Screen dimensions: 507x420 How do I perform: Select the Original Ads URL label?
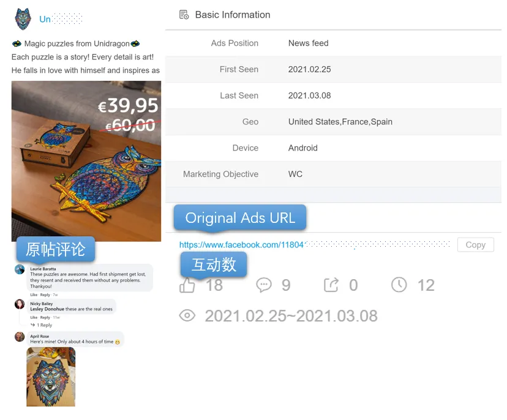point(240,218)
